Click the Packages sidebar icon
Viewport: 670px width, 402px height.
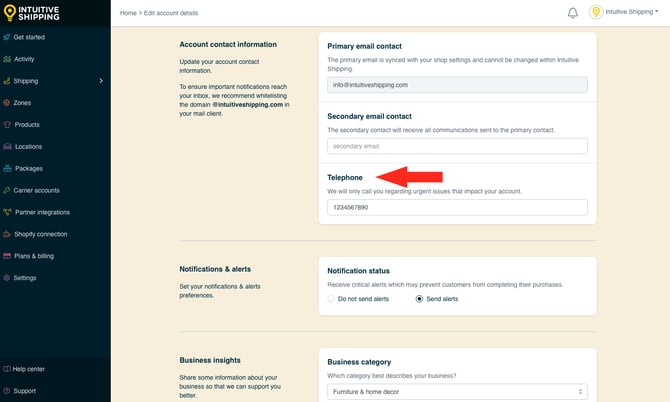pos(7,168)
